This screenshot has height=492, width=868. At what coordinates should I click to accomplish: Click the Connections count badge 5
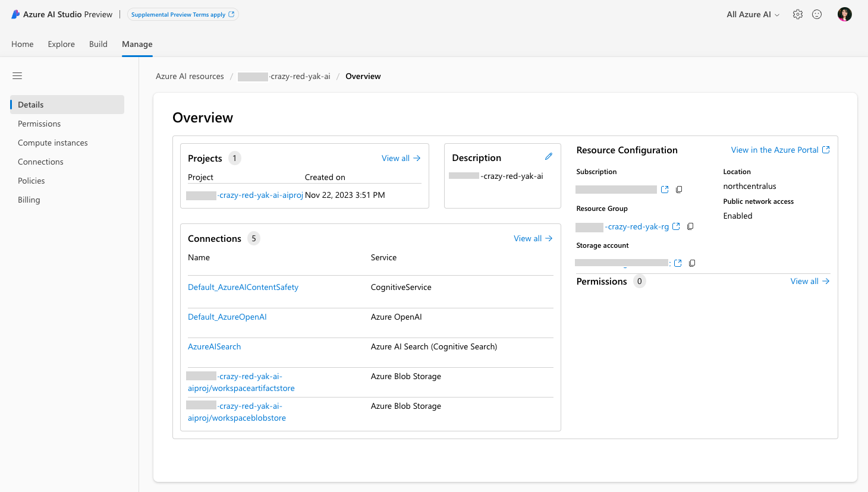pos(254,238)
